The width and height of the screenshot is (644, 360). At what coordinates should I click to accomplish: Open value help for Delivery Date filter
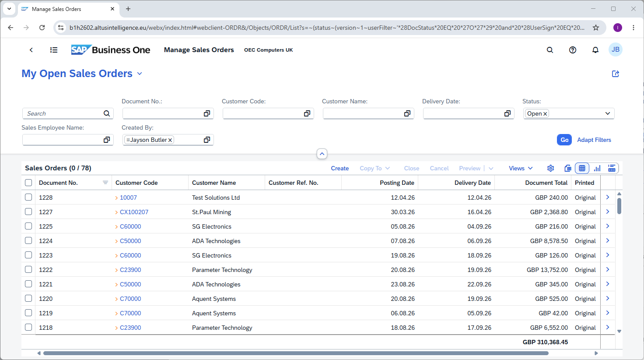(x=507, y=113)
